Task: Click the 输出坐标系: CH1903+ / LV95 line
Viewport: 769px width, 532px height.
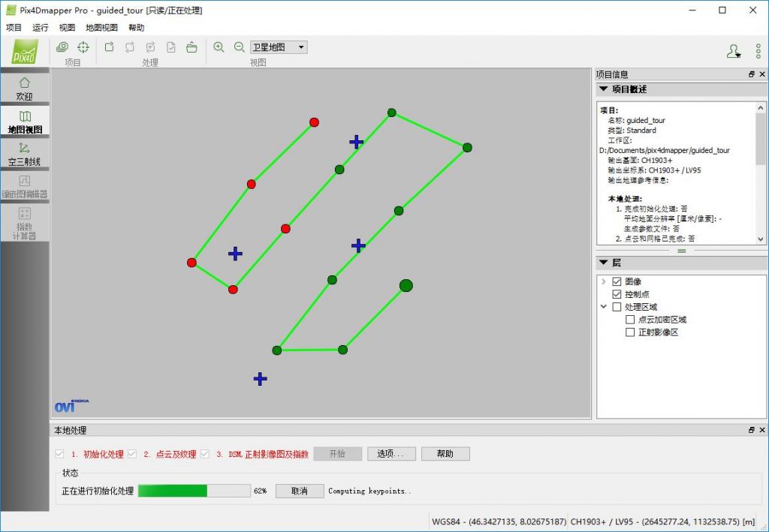Action: [x=654, y=170]
